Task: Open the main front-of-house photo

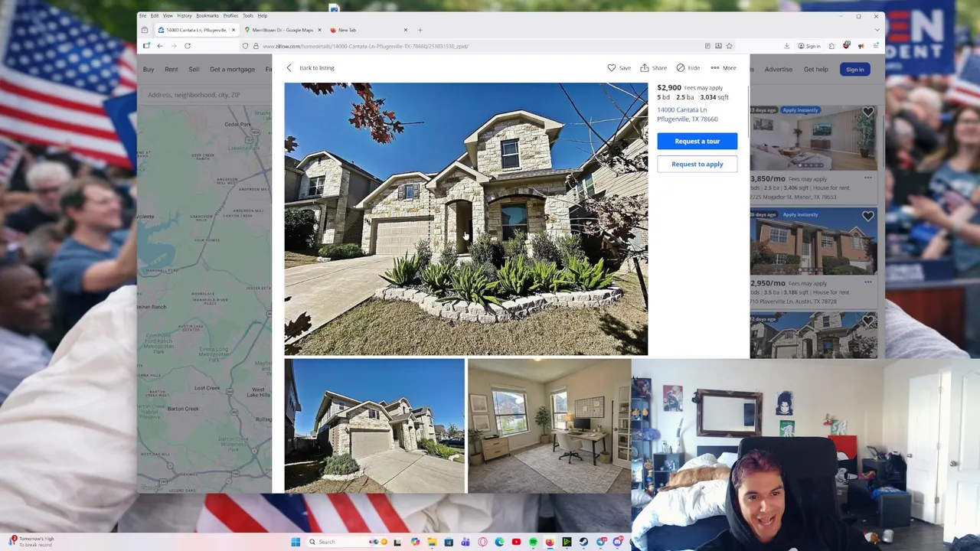Action: point(465,219)
